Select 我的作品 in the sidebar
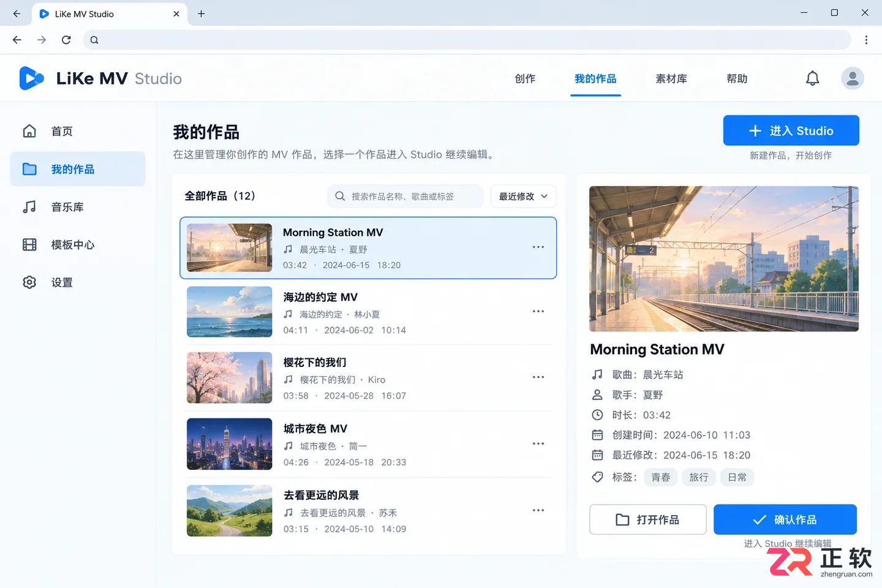Viewport: 882px width, 588px height. pyautogui.click(x=78, y=169)
